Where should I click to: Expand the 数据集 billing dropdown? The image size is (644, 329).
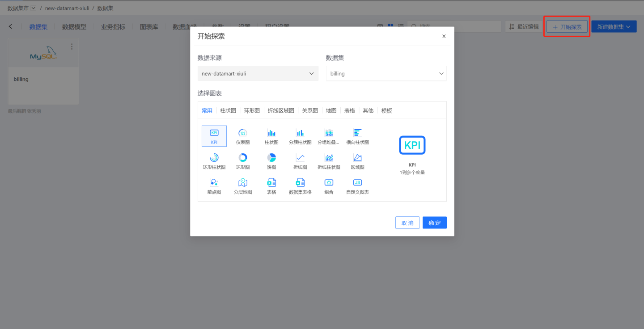point(386,74)
